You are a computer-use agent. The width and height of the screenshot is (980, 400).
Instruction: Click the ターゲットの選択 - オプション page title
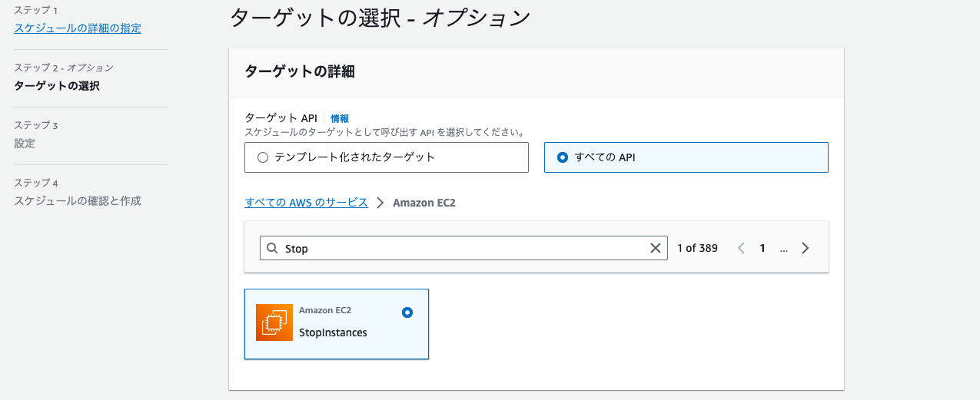380,18
